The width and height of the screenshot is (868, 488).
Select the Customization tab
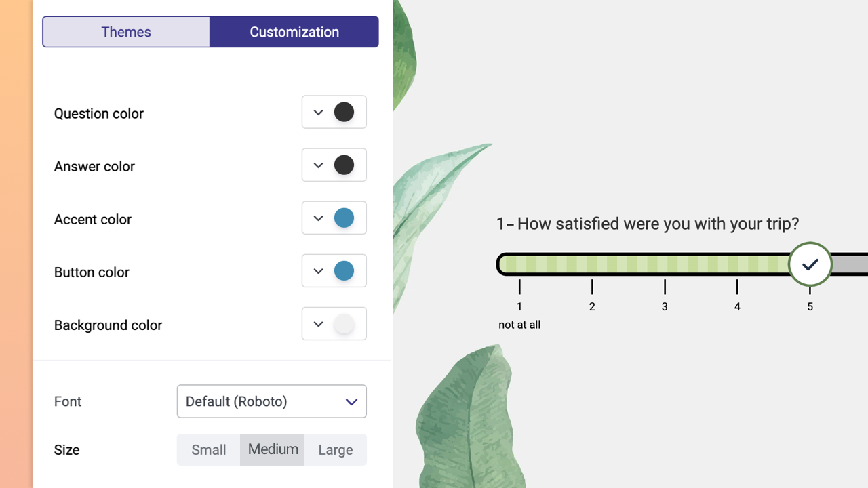(294, 31)
